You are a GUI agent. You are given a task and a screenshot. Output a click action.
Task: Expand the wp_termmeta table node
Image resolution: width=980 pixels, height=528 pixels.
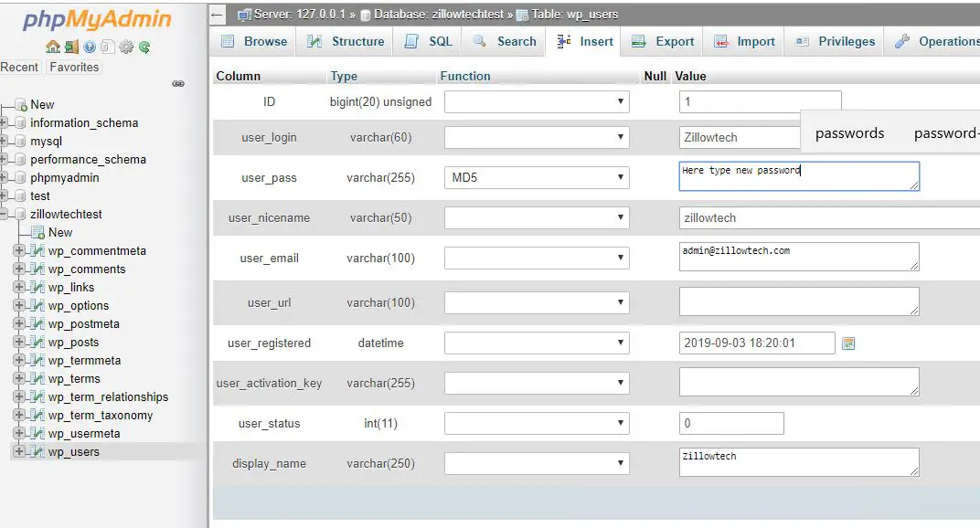click(x=19, y=360)
